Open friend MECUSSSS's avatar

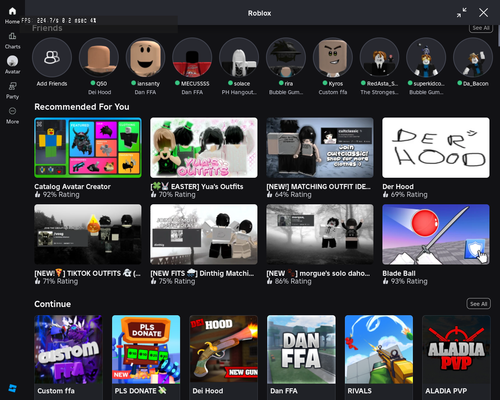click(192, 57)
